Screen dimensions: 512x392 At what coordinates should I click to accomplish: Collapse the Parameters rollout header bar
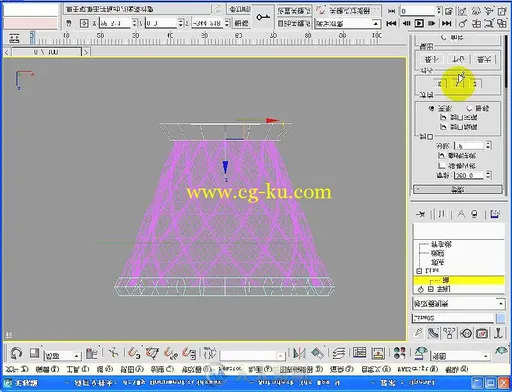pos(458,190)
